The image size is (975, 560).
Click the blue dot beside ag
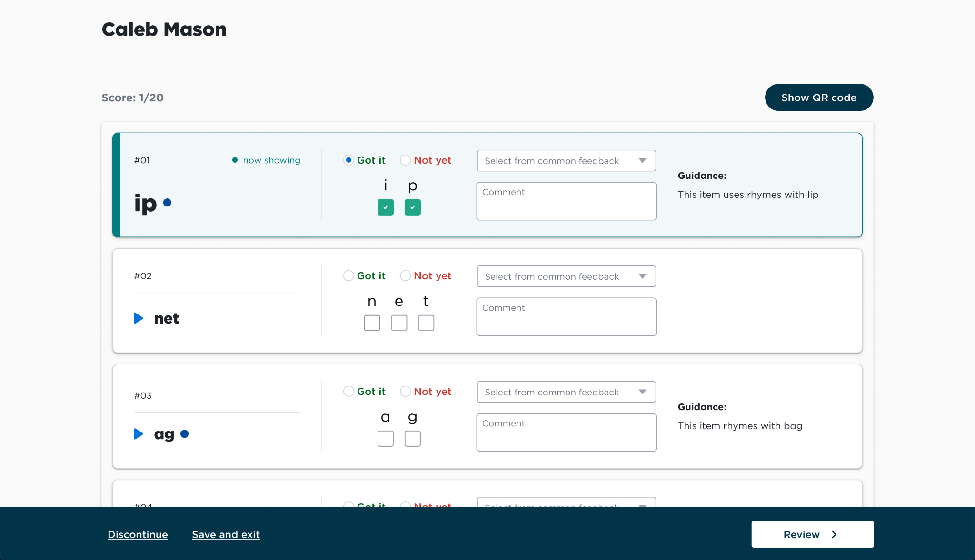click(x=185, y=434)
